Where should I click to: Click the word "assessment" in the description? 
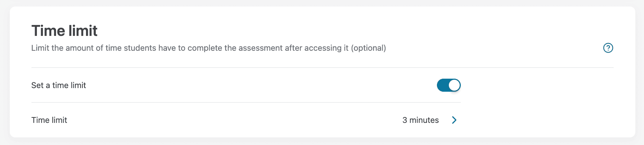coord(261,48)
